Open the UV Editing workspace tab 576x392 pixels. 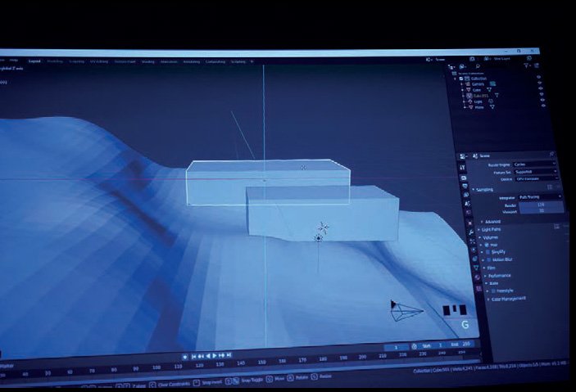99,61
